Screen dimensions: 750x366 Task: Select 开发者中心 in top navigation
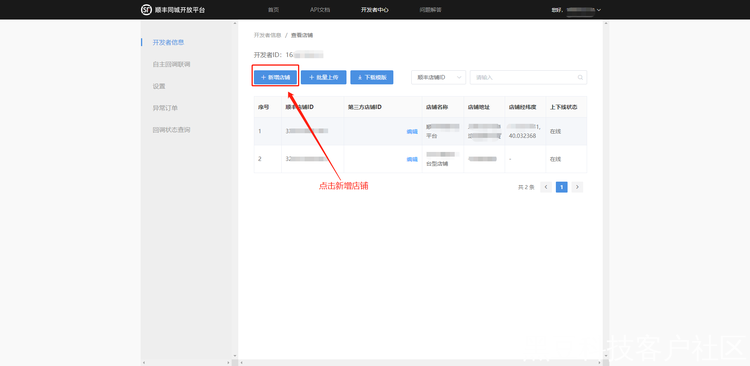pyautogui.click(x=375, y=10)
